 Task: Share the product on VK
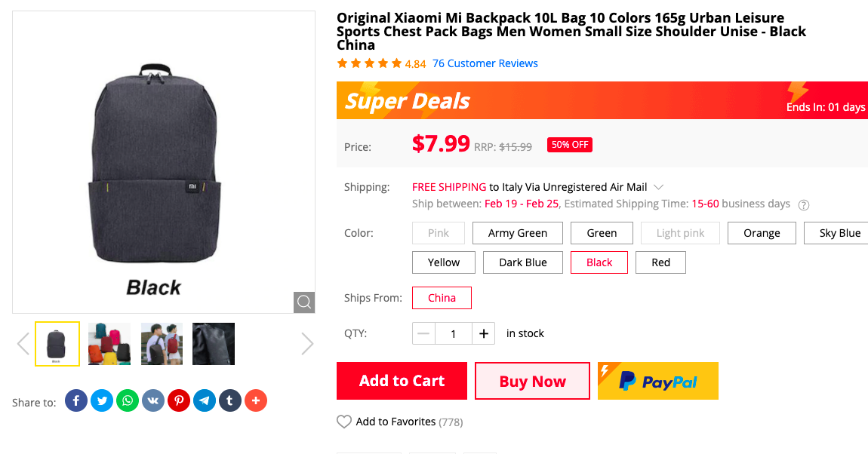[x=153, y=400]
